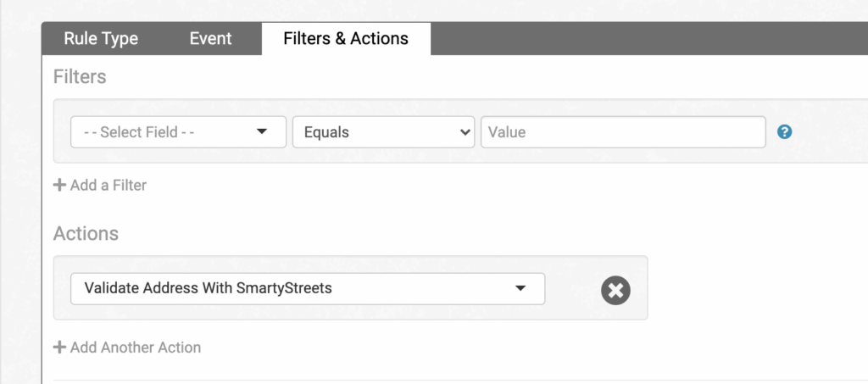Click the blue question mark help icon
The image size is (868, 384).
point(784,132)
